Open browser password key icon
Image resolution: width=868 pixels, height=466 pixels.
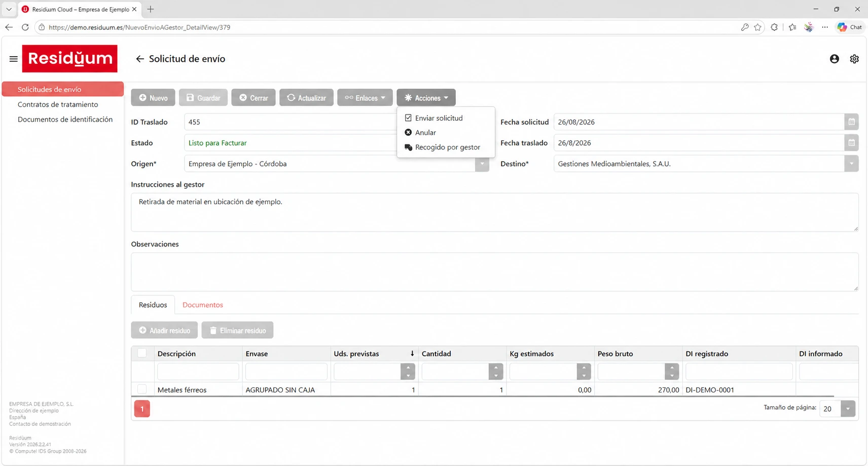click(744, 27)
